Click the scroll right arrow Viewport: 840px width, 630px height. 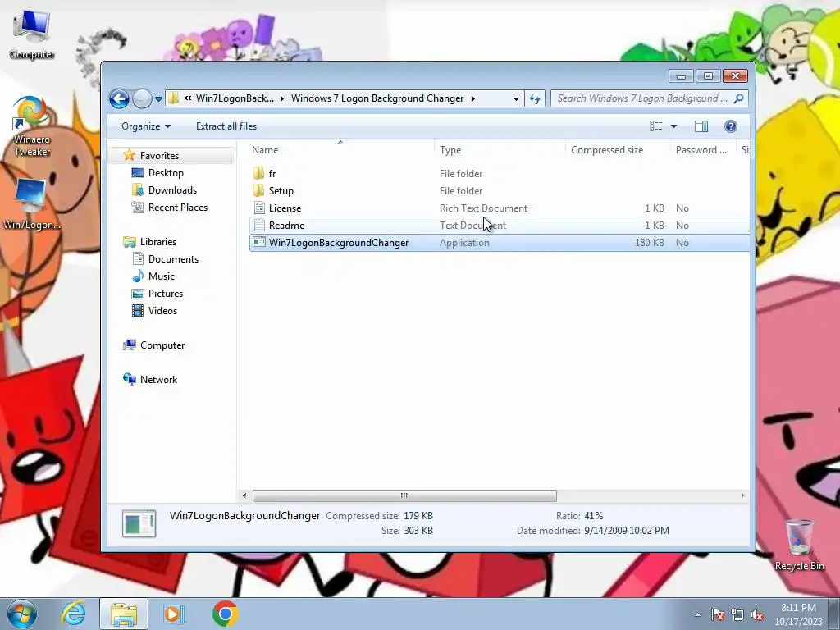(x=742, y=495)
